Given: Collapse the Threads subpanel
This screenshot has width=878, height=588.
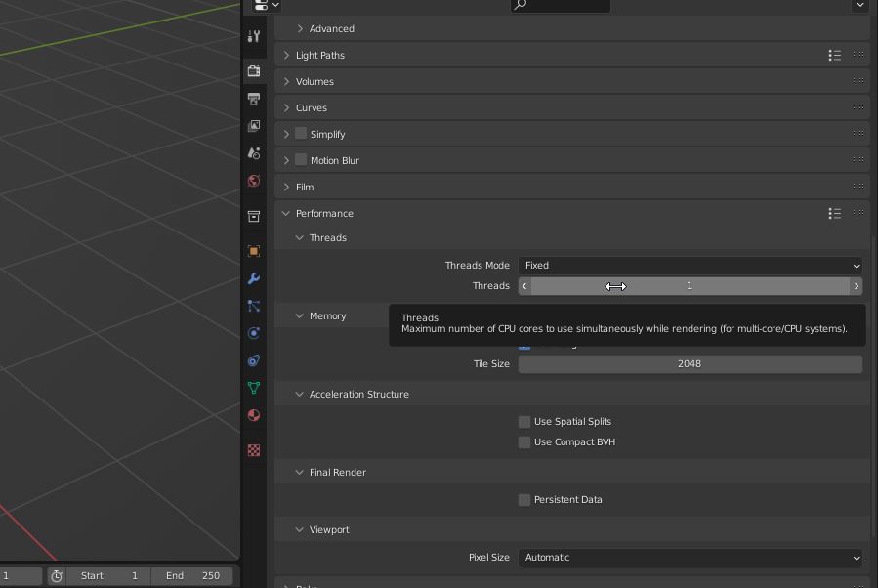Looking at the screenshot, I should point(300,238).
